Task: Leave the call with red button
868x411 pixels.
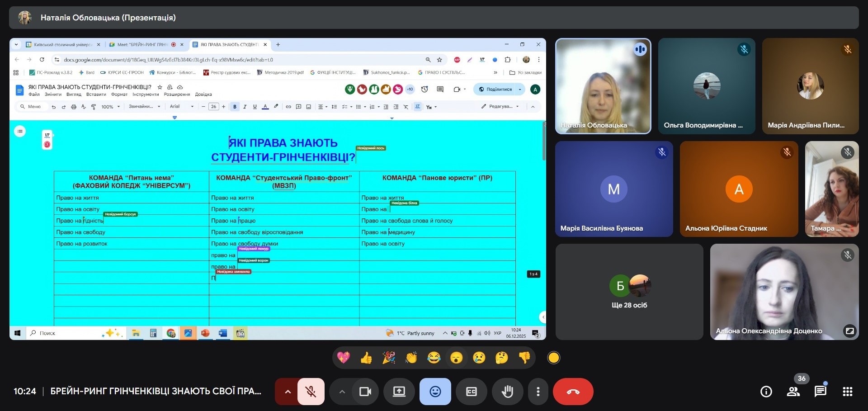Action: [573, 392]
